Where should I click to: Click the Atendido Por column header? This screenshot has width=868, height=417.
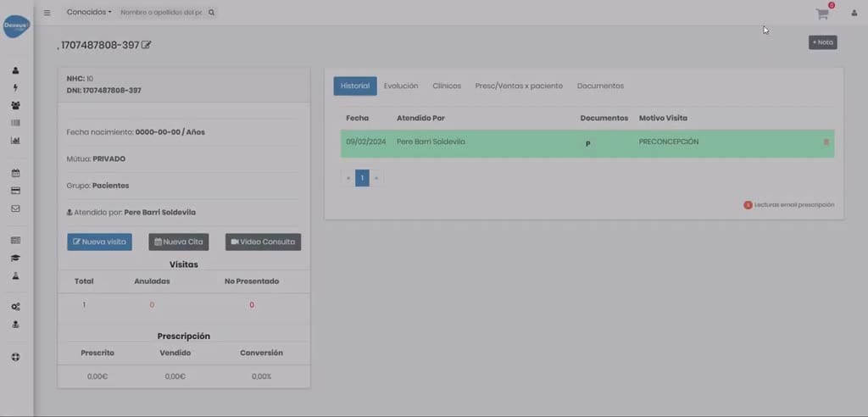420,118
